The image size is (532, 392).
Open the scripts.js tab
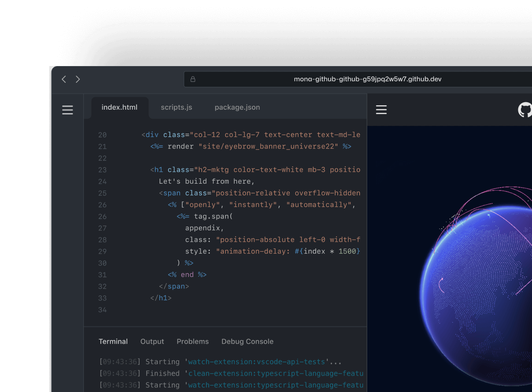176,107
